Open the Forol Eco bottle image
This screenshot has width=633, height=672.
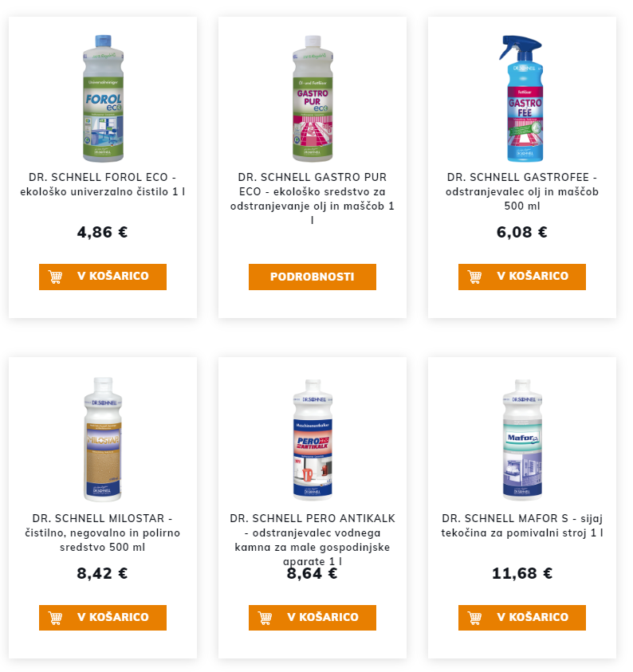pyautogui.click(x=103, y=97)
